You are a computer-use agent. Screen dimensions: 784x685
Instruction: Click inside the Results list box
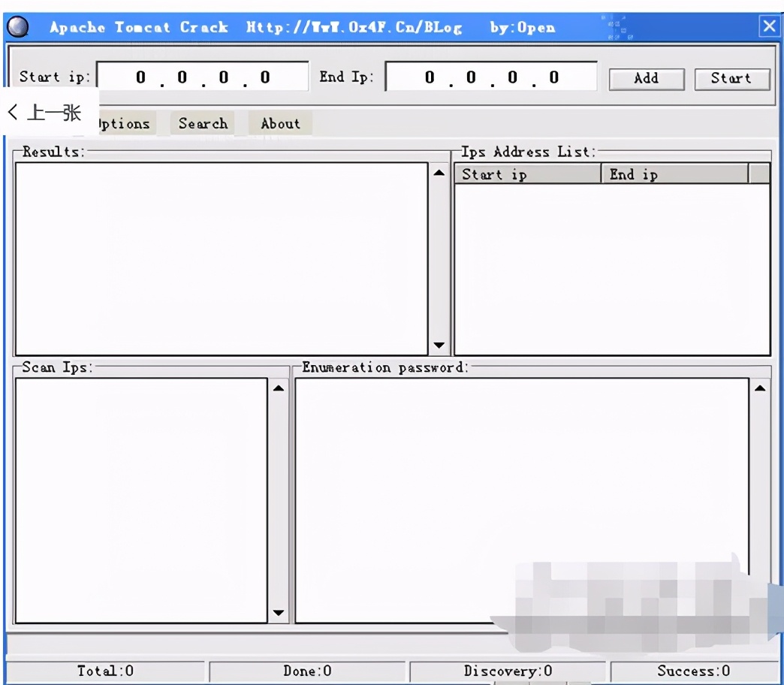(222, 259)
